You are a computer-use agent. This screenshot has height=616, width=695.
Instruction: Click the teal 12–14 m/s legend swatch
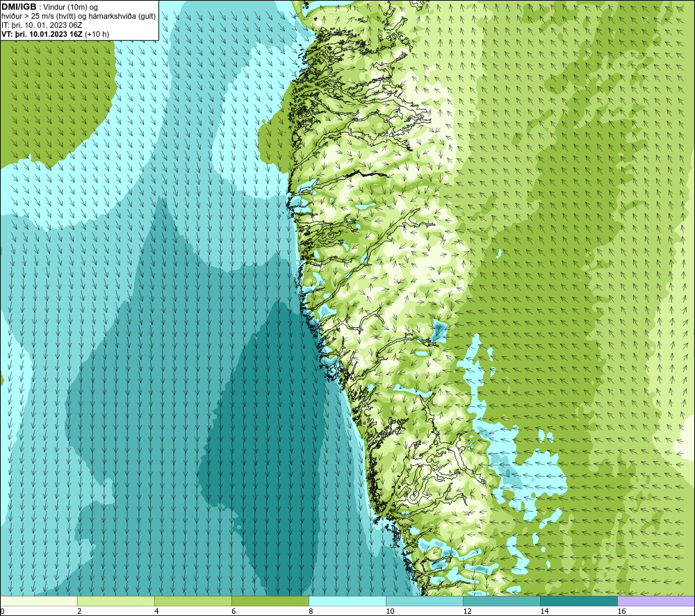coord(502,601)
